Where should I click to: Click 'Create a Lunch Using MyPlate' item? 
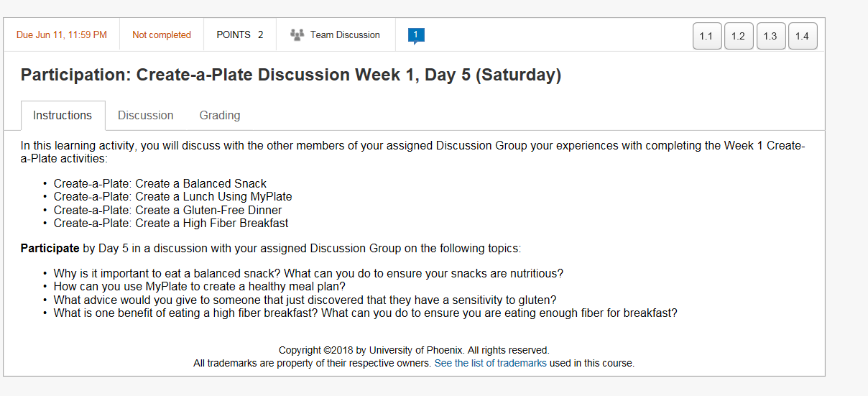coord(172,196)
